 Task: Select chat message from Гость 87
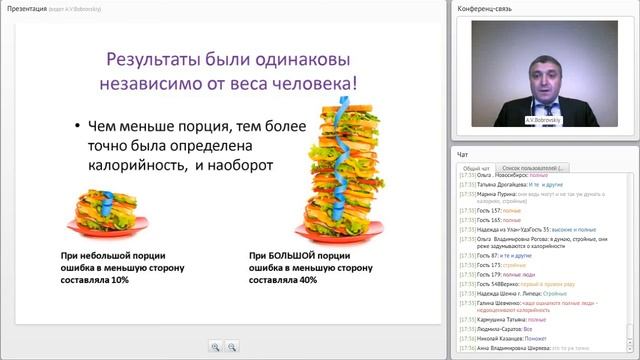pos(496,256)
